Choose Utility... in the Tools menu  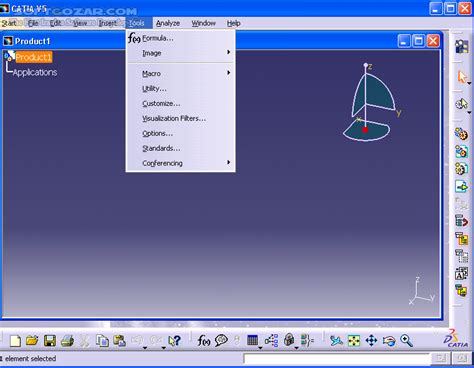[x=180, y=88]
